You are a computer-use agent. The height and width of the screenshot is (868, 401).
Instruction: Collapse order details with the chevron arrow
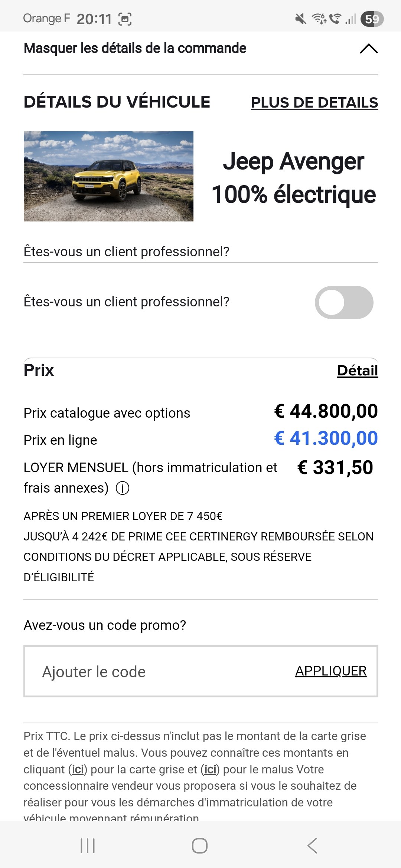pos(369,49)
